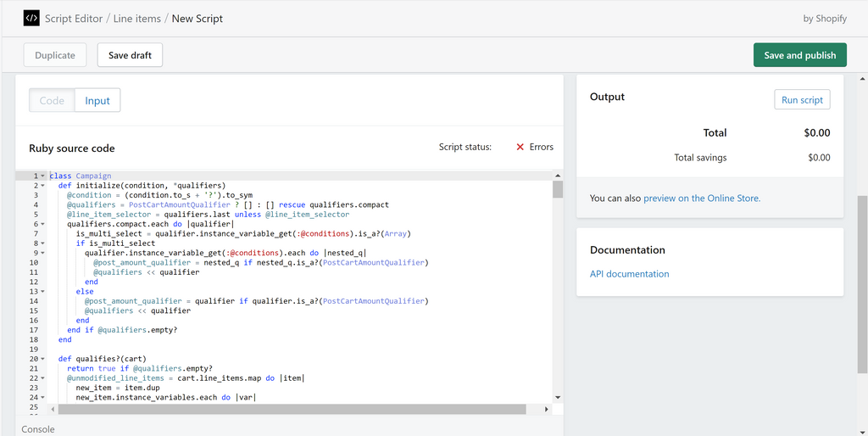Screen dimensions: 868x436
Task: Click the Errors script status text
Action: coord(541,148)
